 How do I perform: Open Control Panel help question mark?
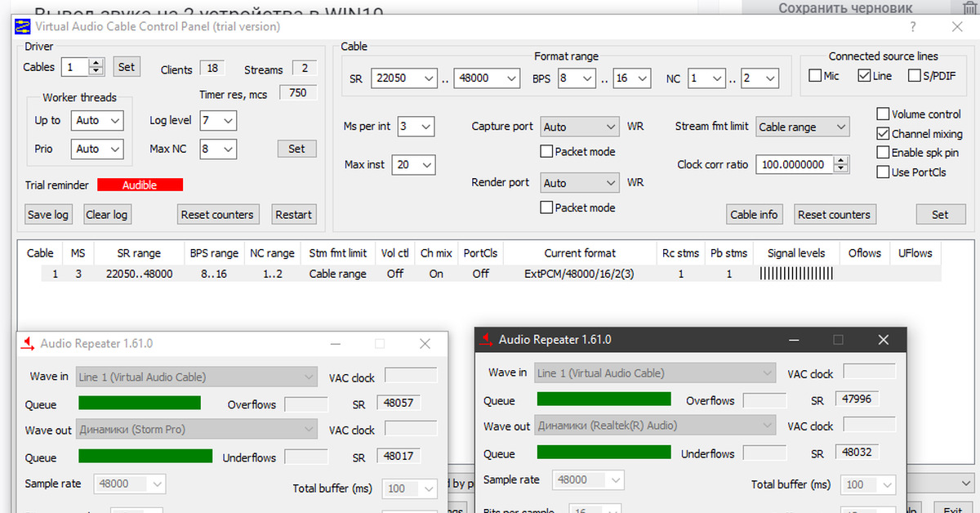(x=913, y=26)
